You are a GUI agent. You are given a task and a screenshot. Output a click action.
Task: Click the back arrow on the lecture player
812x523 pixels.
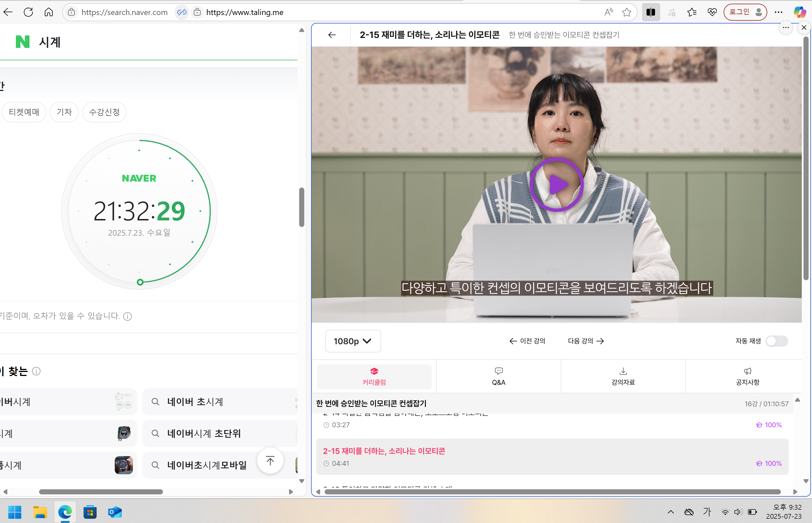[x=331, y=35]
